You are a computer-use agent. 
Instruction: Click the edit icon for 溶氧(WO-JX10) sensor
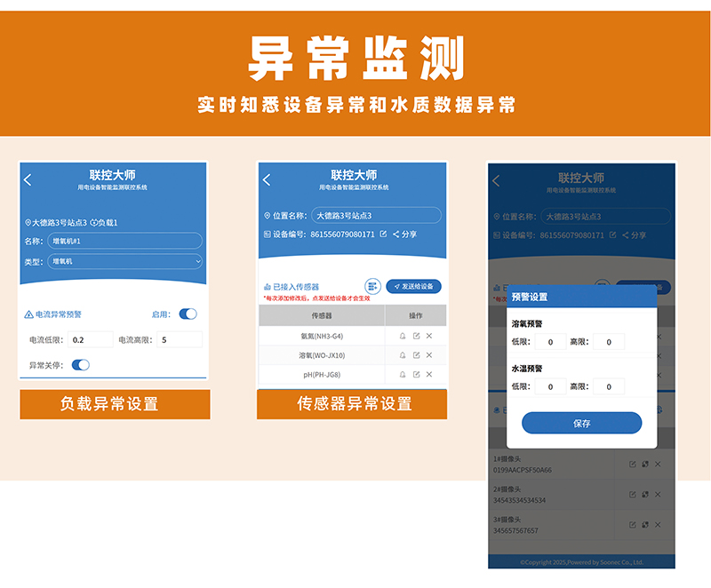tap(416, 355)
